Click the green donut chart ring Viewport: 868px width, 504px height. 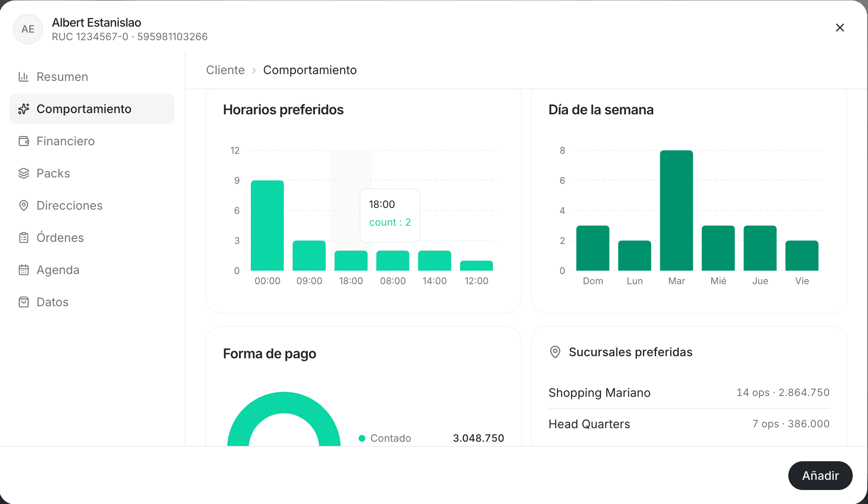[284, 402]
